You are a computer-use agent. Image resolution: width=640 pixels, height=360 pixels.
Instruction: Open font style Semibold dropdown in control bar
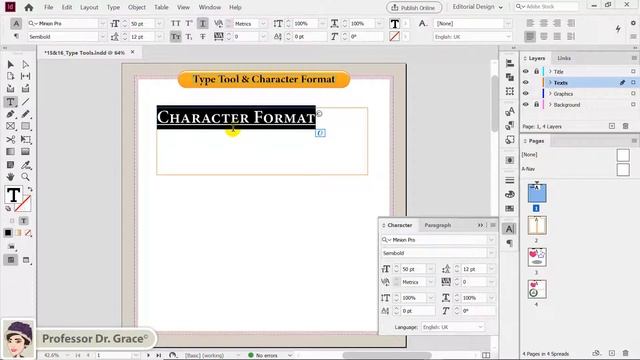(102, 37)
